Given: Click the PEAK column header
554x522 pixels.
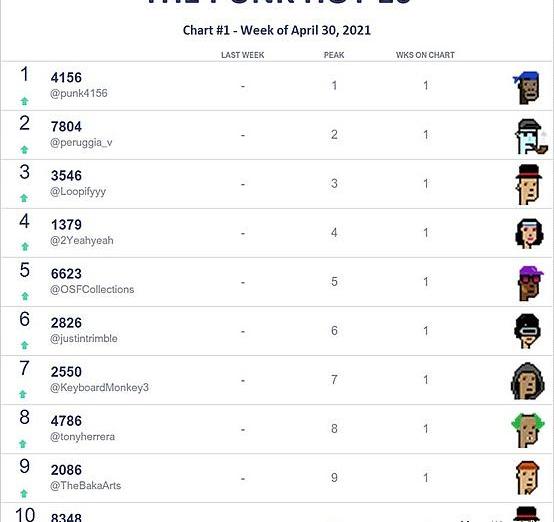Looking at the screenshot, I should click(x=334, y=55).
